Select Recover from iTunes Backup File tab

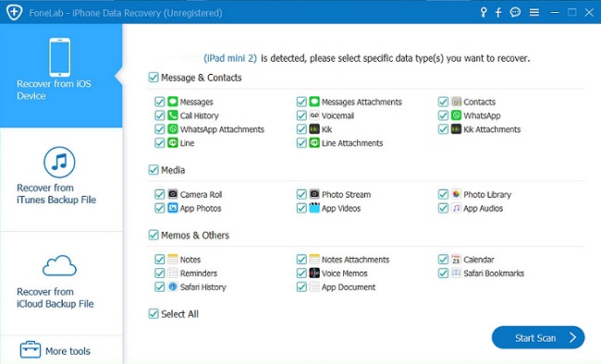(x=61, y=179)
